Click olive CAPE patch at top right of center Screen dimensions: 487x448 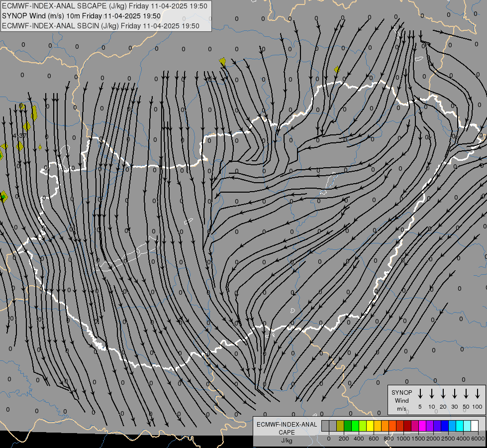pyautogui.click(x=337, y=69)
